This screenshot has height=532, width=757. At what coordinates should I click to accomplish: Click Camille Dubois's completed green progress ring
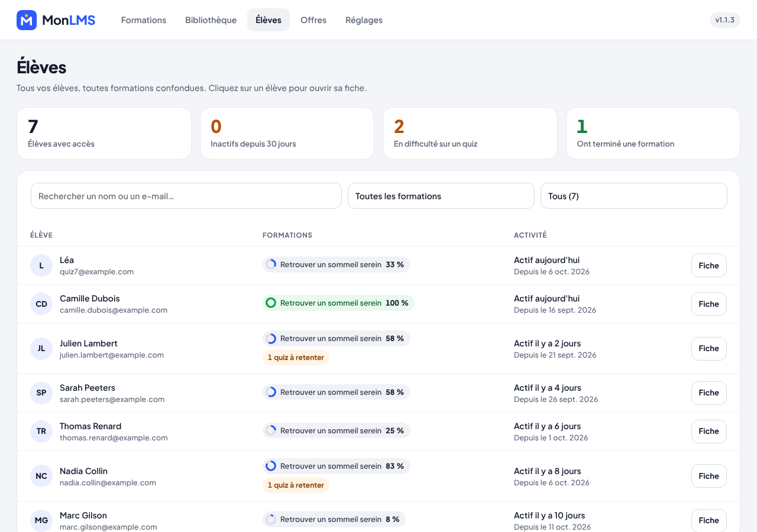[271, 303]
